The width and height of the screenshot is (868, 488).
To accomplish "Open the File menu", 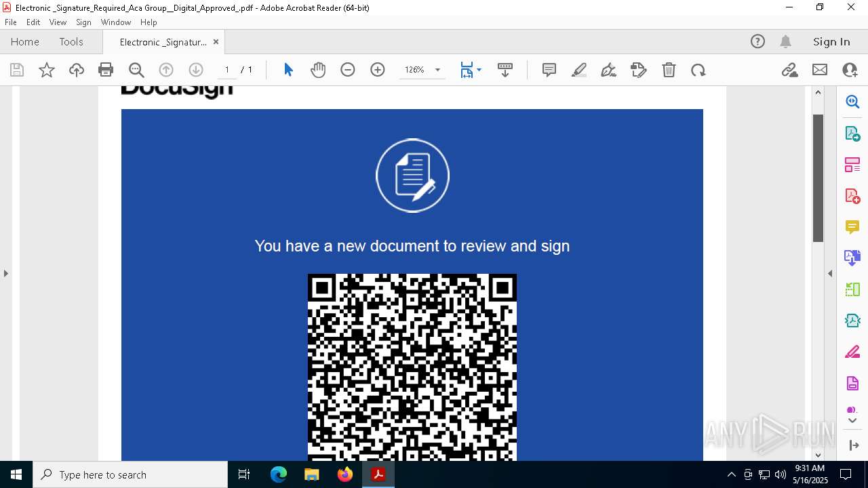I will click(x=11, y=22).
